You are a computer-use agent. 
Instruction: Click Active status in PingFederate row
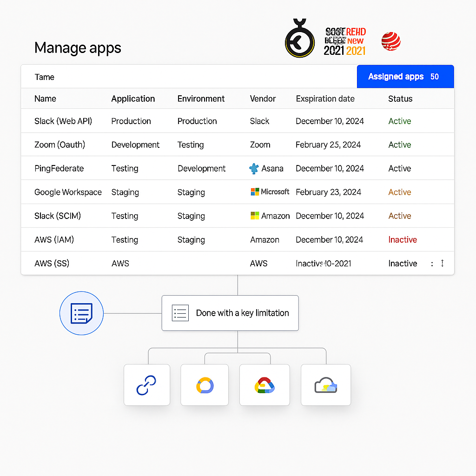point(399,168)
